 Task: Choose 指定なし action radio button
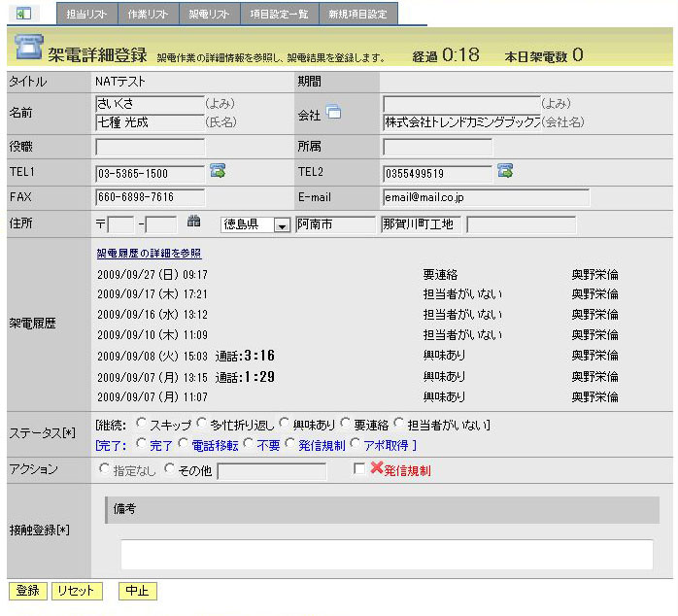tap(104, 468)
